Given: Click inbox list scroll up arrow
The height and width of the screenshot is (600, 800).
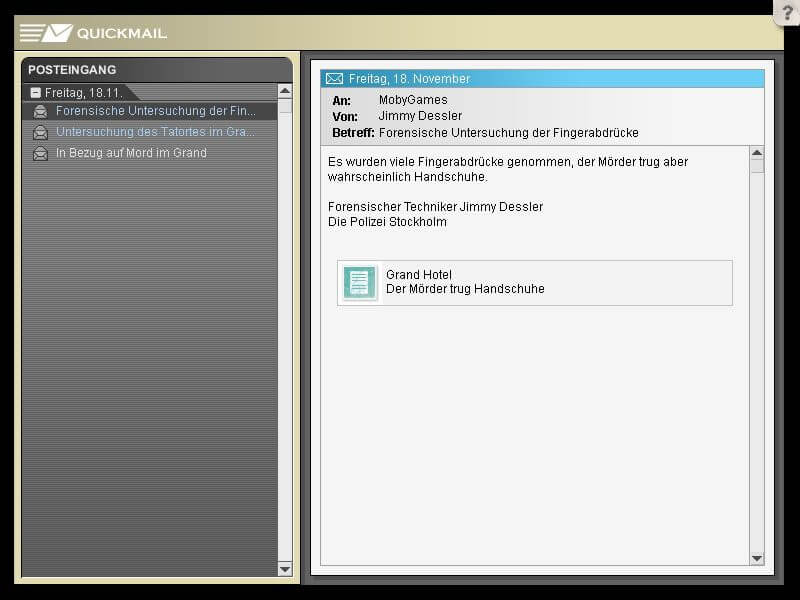Looking at the screenshot, I should tap(285, 91).
